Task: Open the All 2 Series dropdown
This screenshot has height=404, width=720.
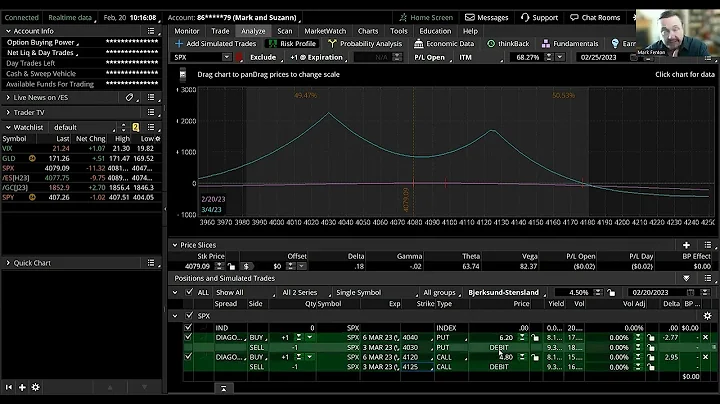Action: (x=305, y=292)
